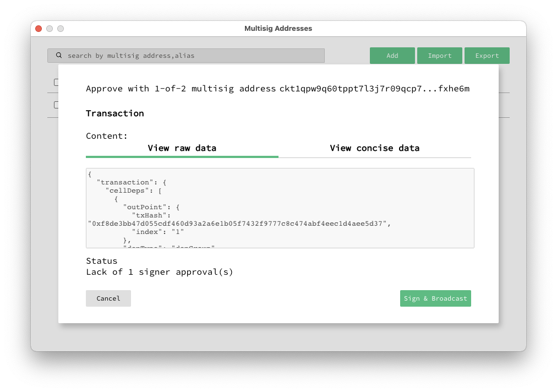This screenshot has height=392, width=557.
Task: Check the second multisig address checkbox
Action: [x=57, y=105]
